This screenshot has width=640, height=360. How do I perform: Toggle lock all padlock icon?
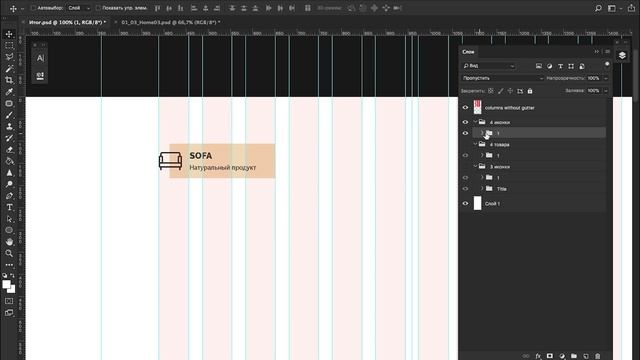(530, 91)
